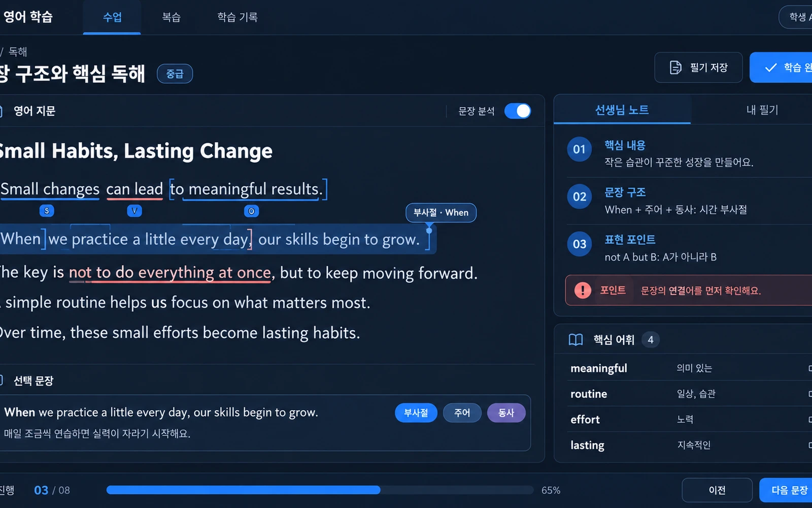This screenshot has width=812, height=508.
Task: Click the 독해 breadcrumb link
Action: (x=18, y=52)
